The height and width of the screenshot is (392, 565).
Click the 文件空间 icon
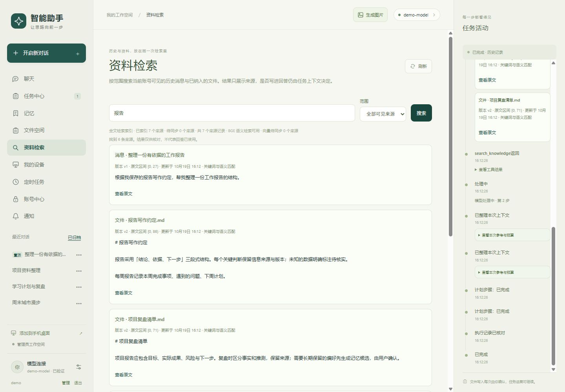pyautogui.click(x=16, y=130)
